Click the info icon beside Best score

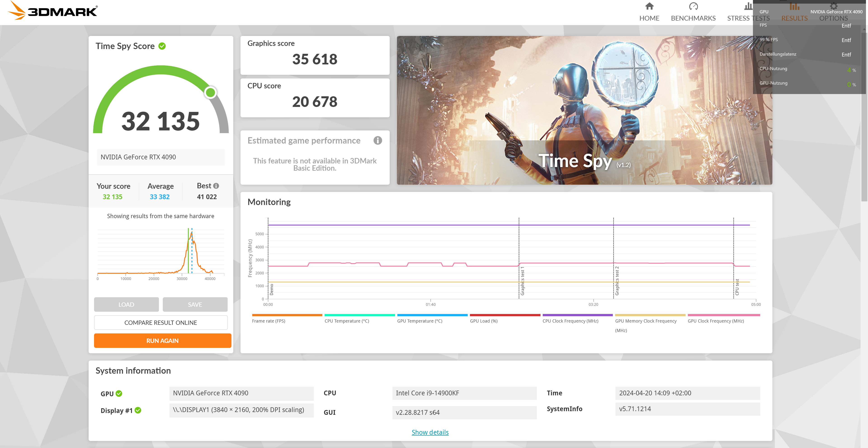click(216, 186)
